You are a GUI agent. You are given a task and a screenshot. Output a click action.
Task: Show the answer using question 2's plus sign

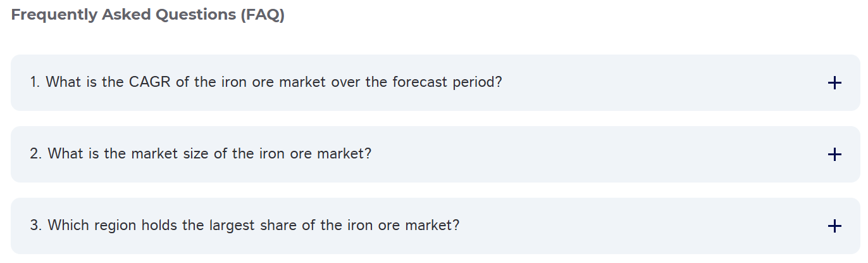pos(834,154)
